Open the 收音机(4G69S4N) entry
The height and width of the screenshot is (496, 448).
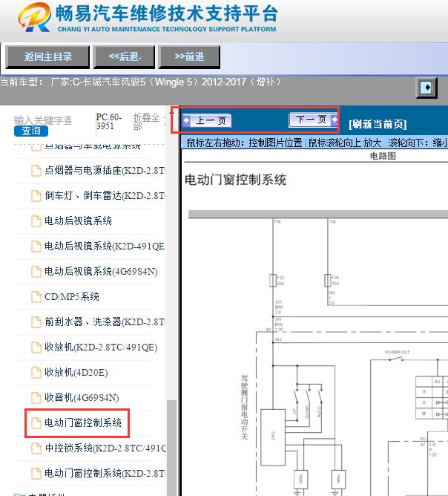[82, 398]
